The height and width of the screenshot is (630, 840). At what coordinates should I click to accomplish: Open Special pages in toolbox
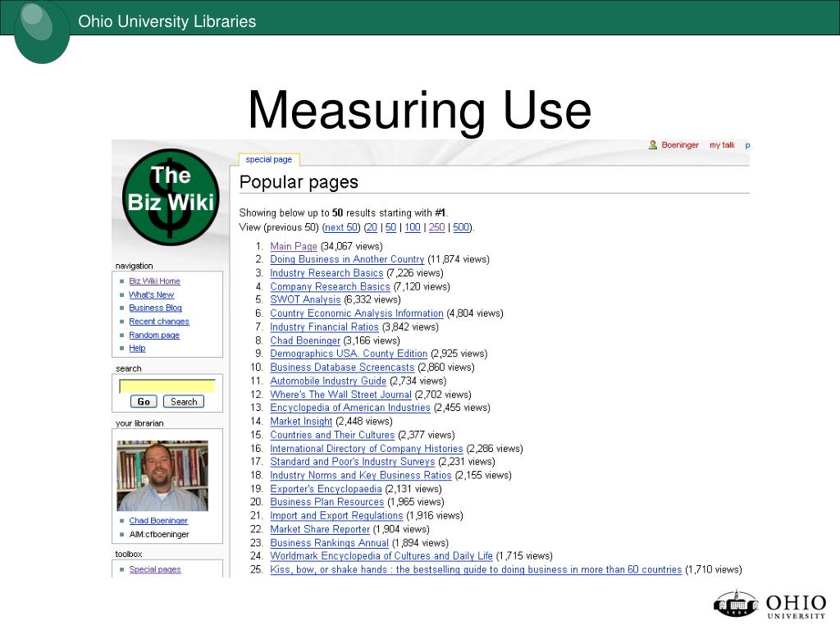155,569
